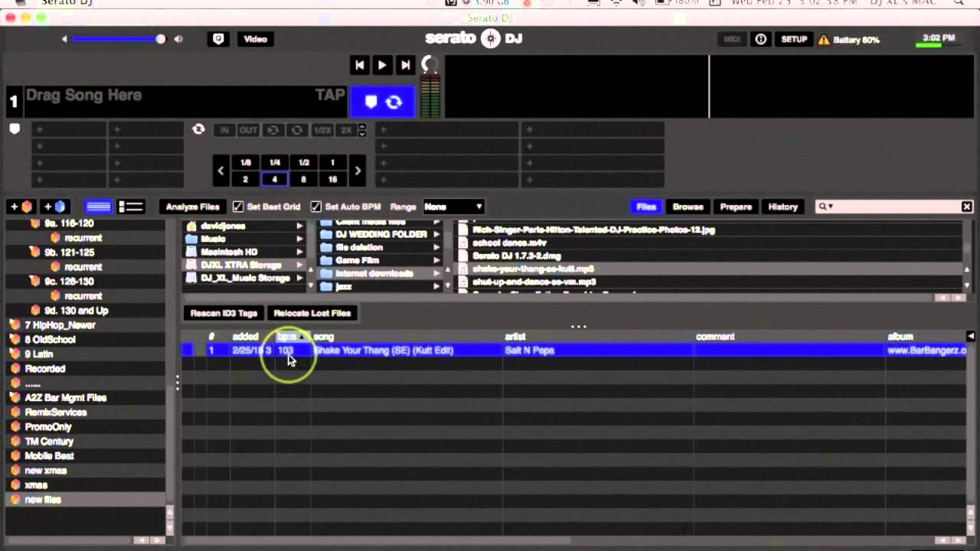Open the Prepare panel tab
This screenshot has width=980, height=551.
pos(736,207)
